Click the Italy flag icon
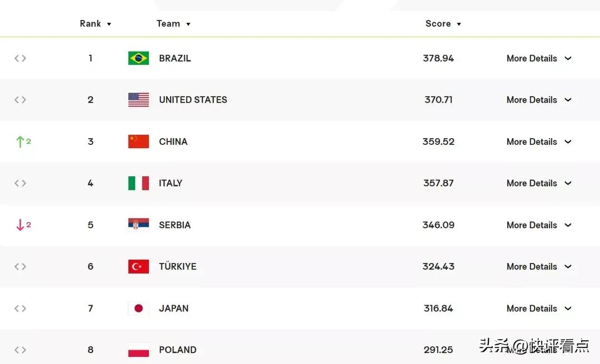The image size is (600, 364). pyautogui.click(x=138, y=183)
